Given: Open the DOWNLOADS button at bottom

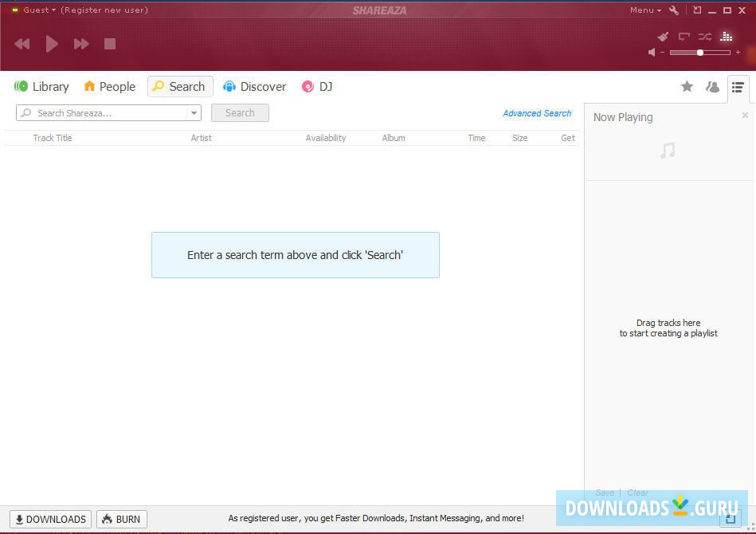Looking at the screenshot, I should pyautogui.click(x=51, y=519).
